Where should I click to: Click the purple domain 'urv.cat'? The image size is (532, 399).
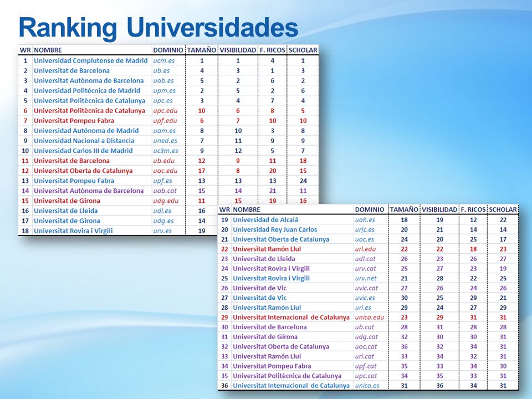click(x=366, y=269)
